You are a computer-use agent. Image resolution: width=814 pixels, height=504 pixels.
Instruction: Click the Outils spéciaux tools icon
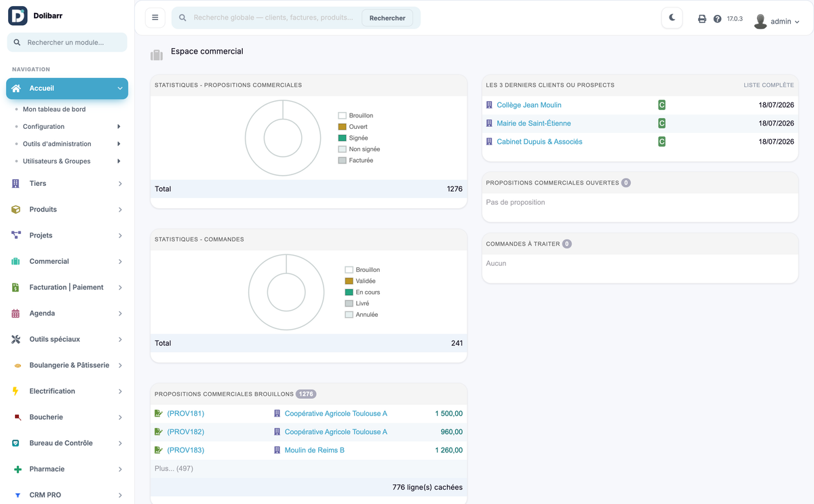point(16,339)
